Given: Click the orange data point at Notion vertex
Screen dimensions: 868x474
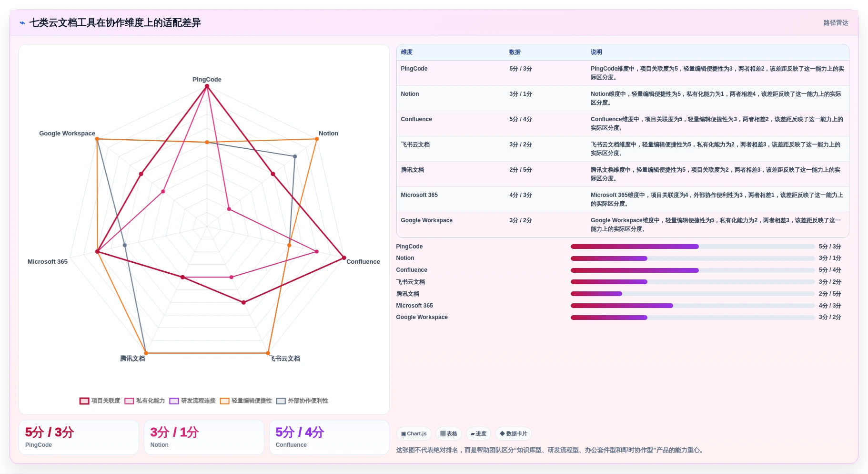Looking at the screenshot, I should coord(317,139).
